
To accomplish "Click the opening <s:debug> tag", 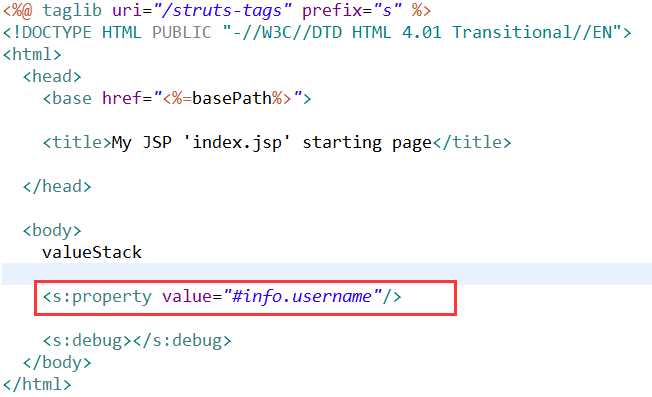I will click(x=87, y=341).
